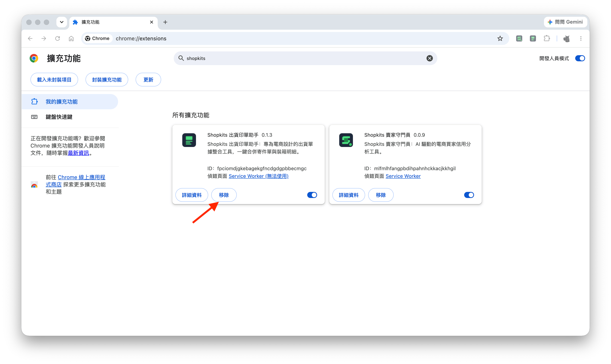This screenshot has width=611, height=364.
Task: Close the 擴充功能 tab
Action: coord(152,22)
